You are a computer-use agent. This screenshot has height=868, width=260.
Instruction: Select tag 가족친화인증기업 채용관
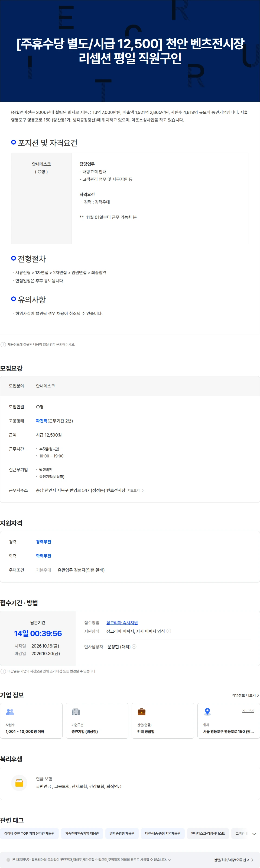click(x=82, y=833)
